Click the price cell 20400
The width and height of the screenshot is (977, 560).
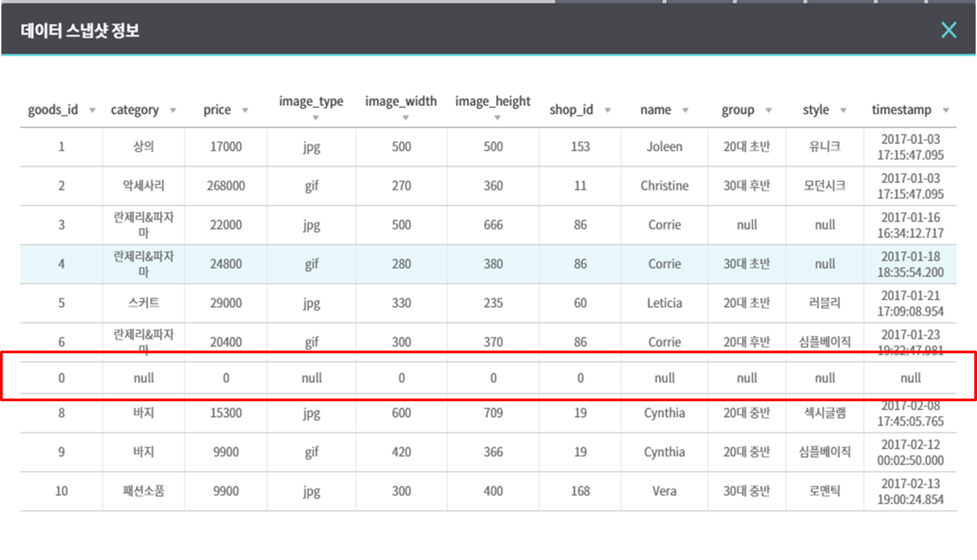click(226, 342)
